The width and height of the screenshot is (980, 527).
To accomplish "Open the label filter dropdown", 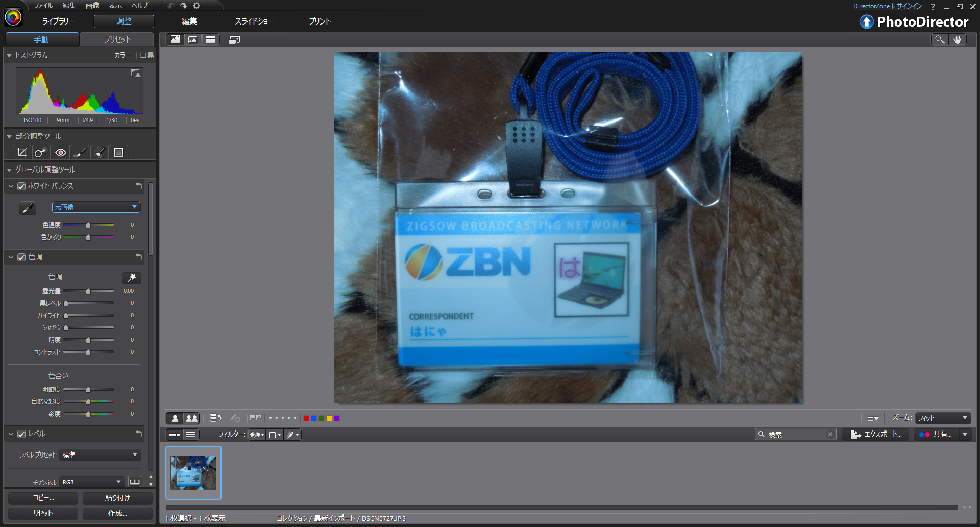I will 275,435.
